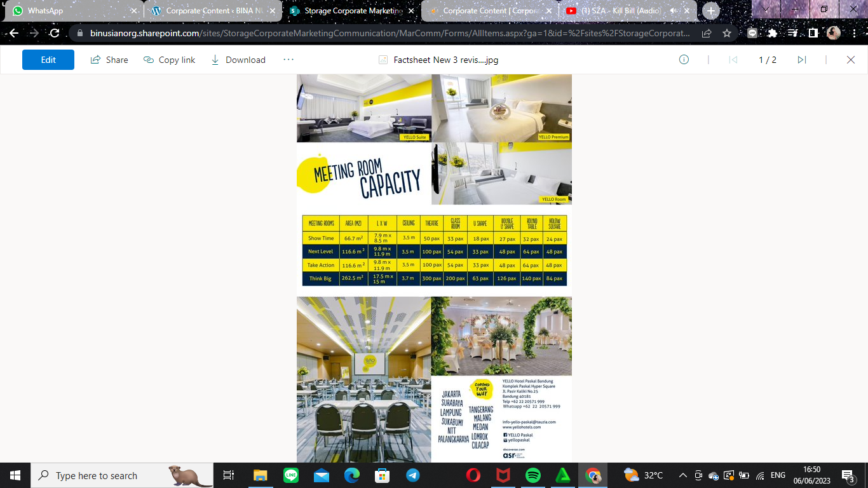Viewport: 868px width, 488px height.
Task: Share the Factsheet image file
Action: [109, 60]
